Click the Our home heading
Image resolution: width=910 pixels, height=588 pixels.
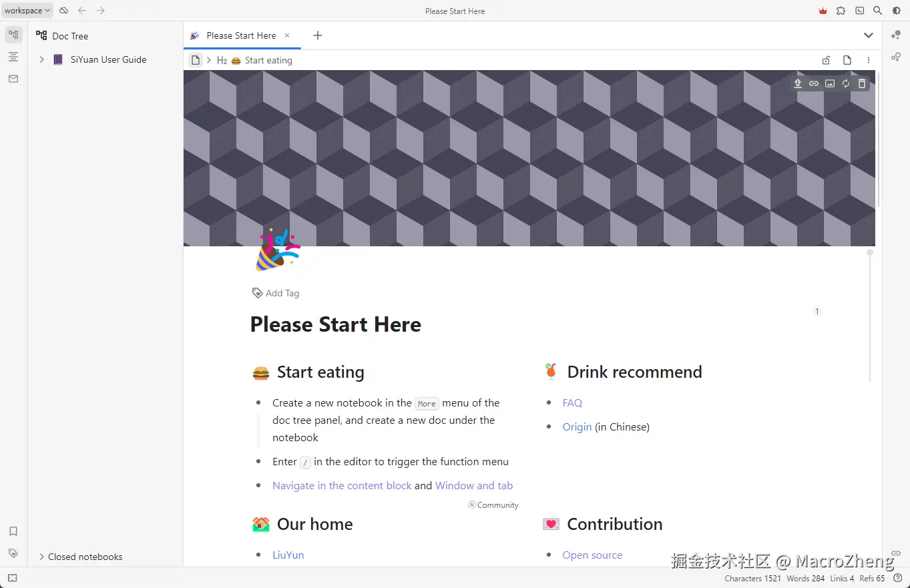tap(314, 524)
